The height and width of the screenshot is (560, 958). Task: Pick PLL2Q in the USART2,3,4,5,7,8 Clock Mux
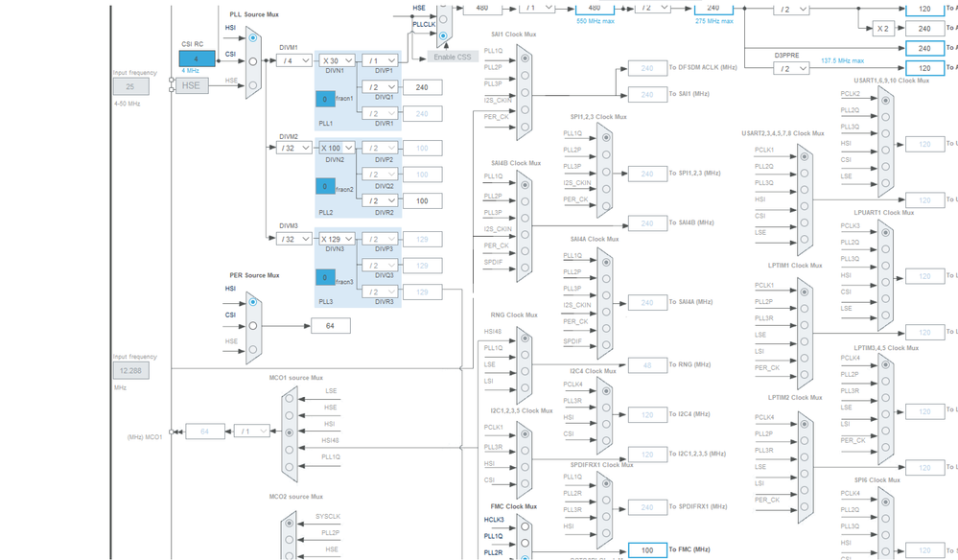(805, 173)
